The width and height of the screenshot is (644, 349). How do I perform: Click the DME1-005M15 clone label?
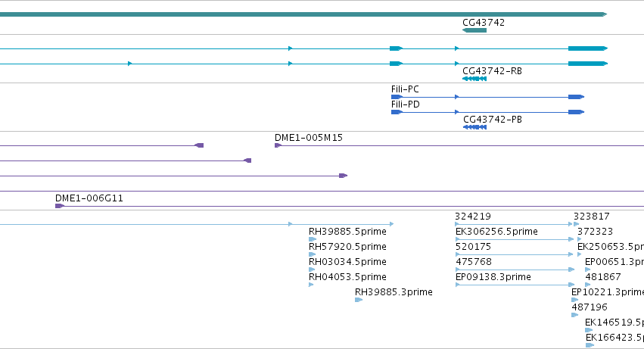pos(309,138)
